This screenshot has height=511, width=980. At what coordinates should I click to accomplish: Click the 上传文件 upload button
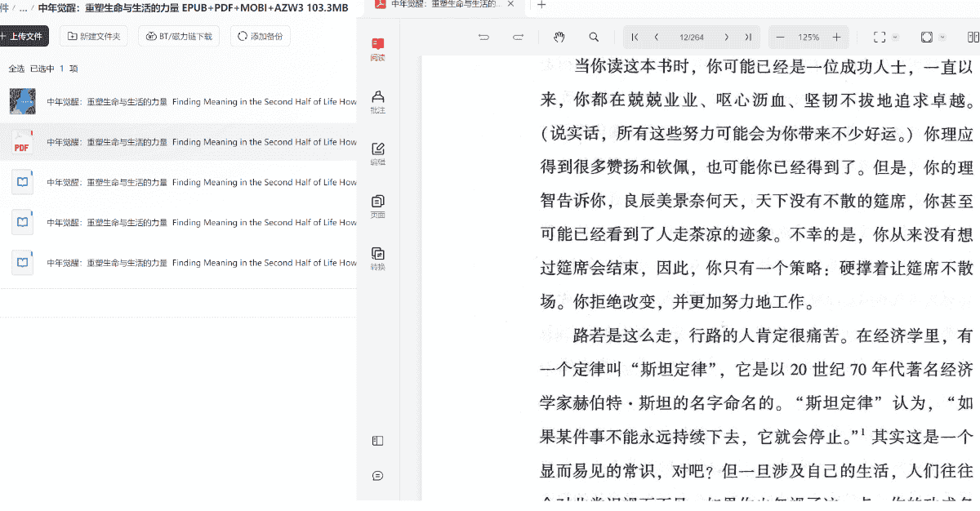24,37
